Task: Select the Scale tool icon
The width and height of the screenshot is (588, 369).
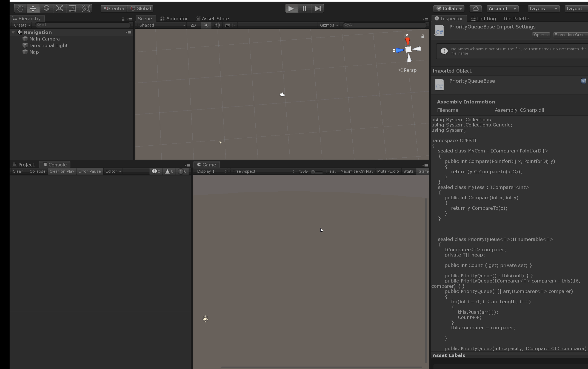Action: [59, 8]
